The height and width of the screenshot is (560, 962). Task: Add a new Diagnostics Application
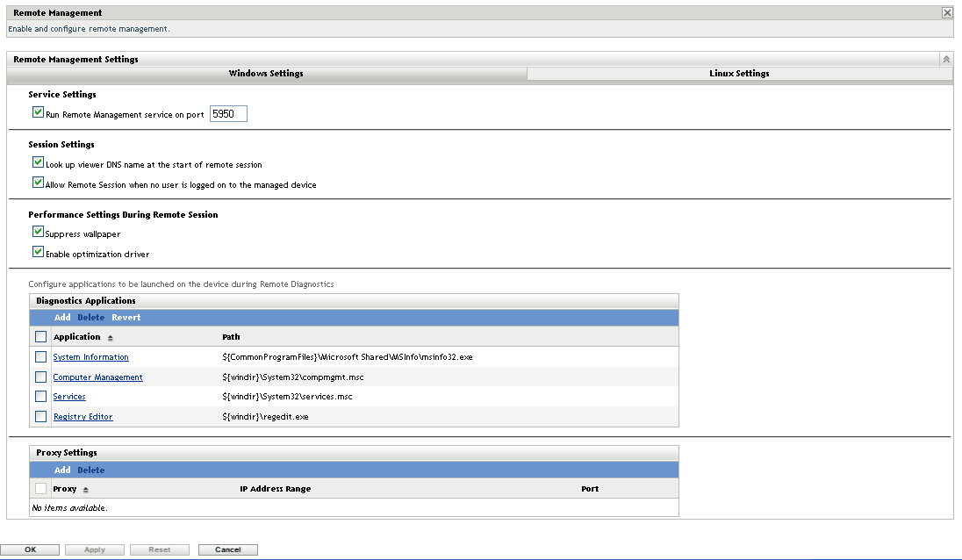coord(61,317)
